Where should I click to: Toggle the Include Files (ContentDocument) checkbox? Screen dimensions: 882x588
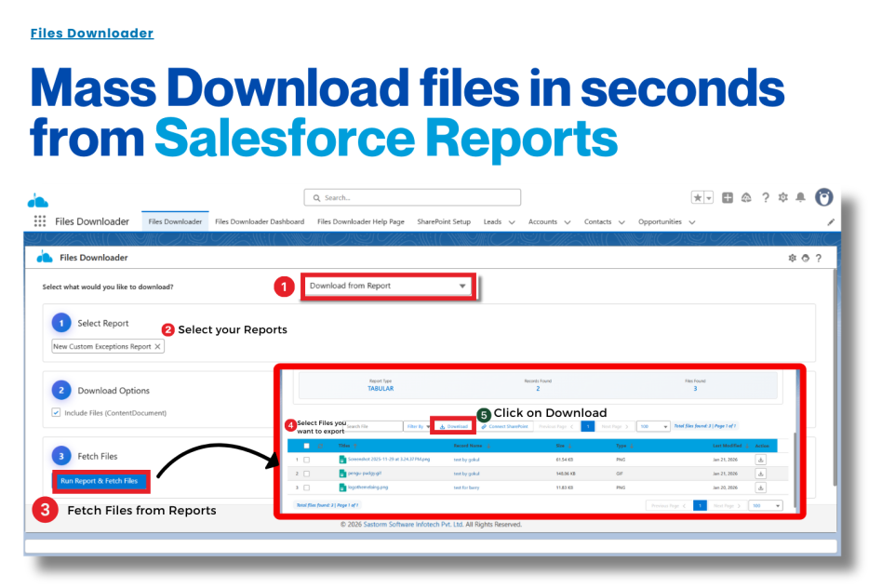(x=56, y=412)
